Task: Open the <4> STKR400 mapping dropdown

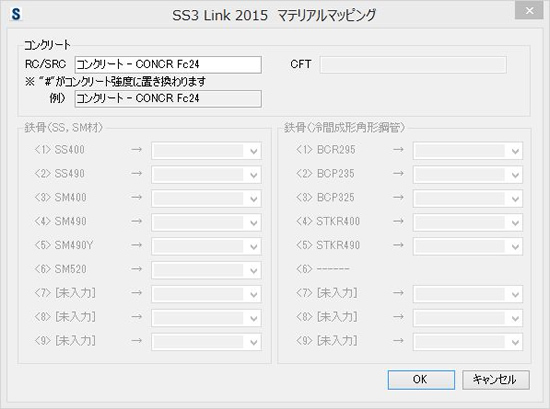Action: (468, 222)
